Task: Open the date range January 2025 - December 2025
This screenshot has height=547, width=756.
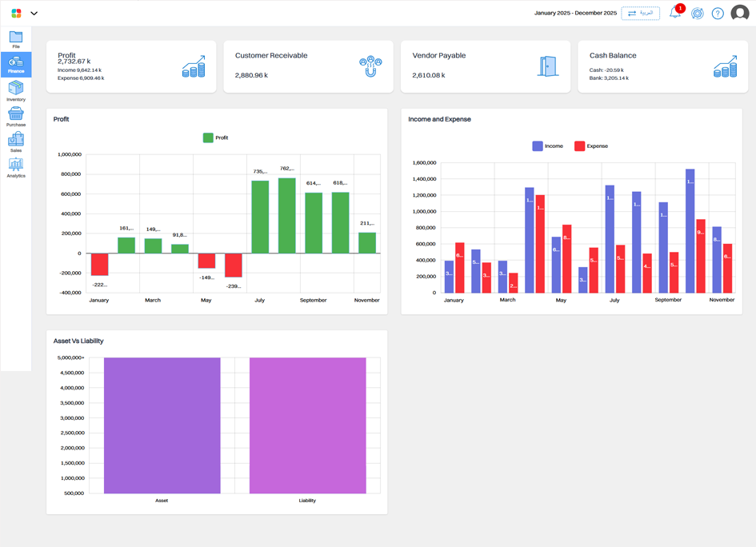Action: coord(575,14)
